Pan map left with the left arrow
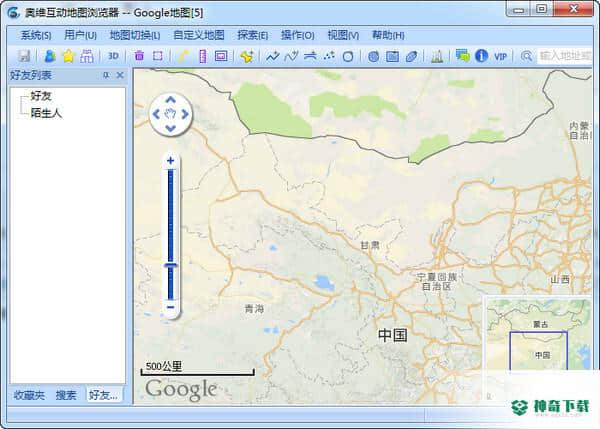The width and height of the screenshot is (600, 429). pyautogui.click(x=156, y=114)
